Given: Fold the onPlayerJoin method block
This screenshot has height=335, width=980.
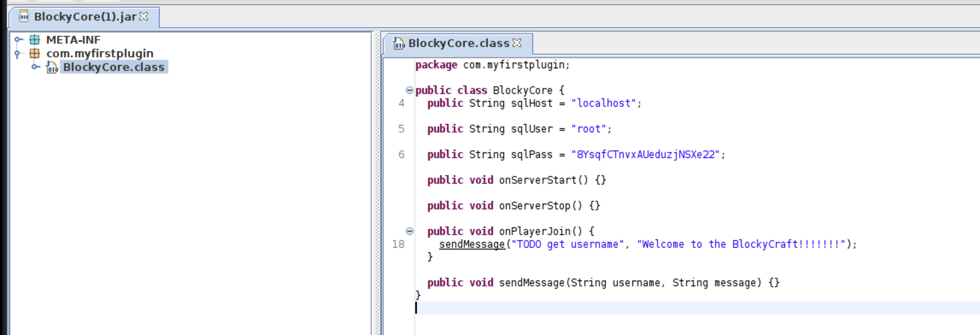Looking at the screenshot, I should pyautogui.click(x=409, y=231).
